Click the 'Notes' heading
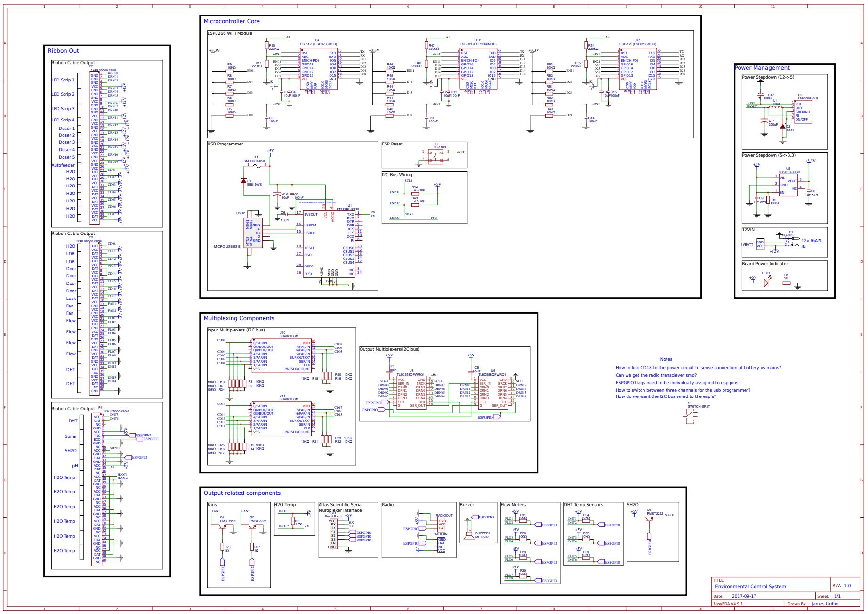Screen dimensions: 868x614 click(x=666, y=359)
